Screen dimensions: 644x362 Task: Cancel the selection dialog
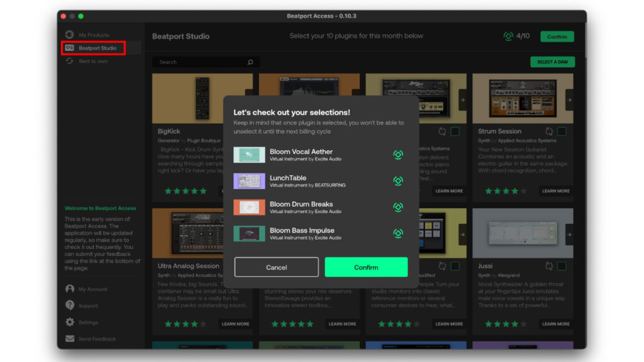click(x=276, y=266)
